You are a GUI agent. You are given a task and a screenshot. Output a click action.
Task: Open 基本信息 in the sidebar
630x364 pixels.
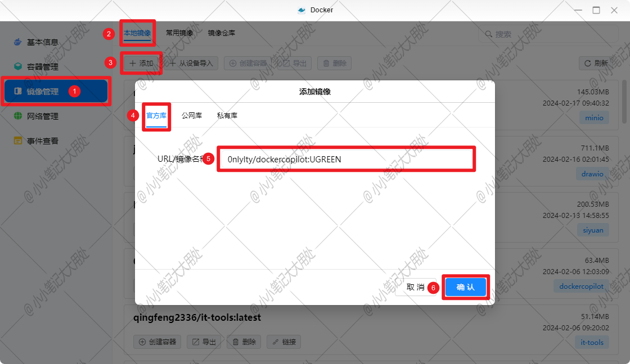(42, 42)
